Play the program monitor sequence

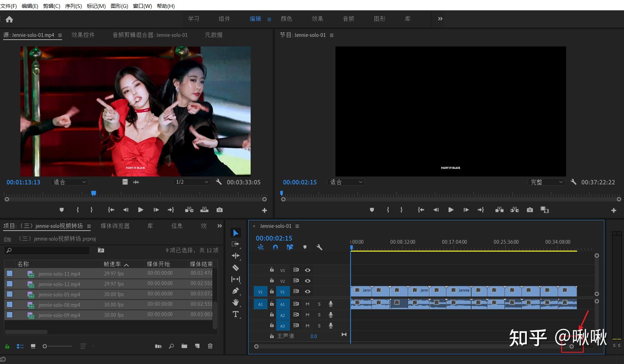[x=451, y=210]
